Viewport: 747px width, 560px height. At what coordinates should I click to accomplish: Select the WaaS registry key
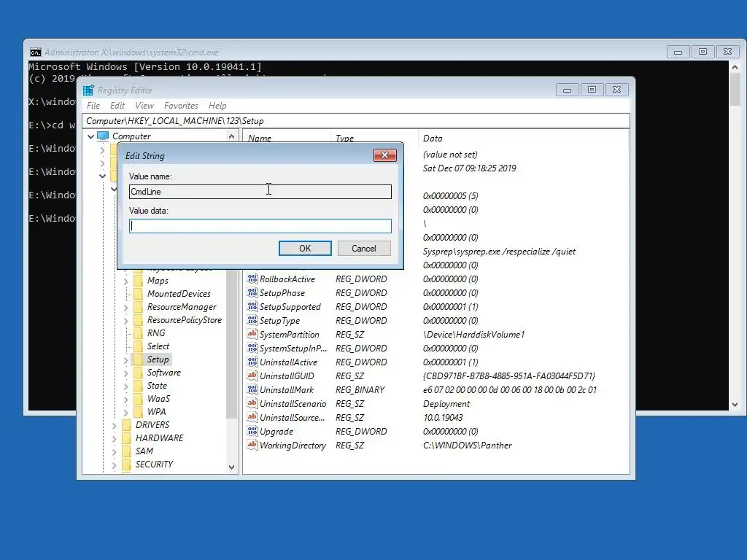(x=158, y=399)
